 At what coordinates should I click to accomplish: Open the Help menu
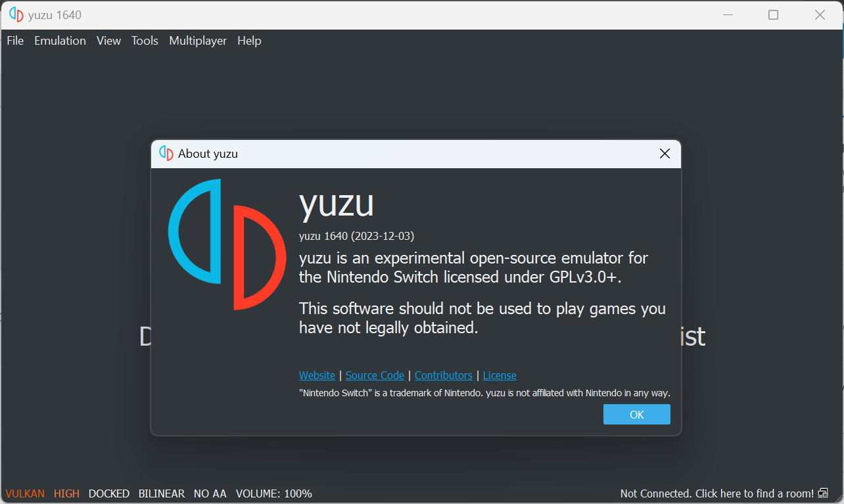249,41
